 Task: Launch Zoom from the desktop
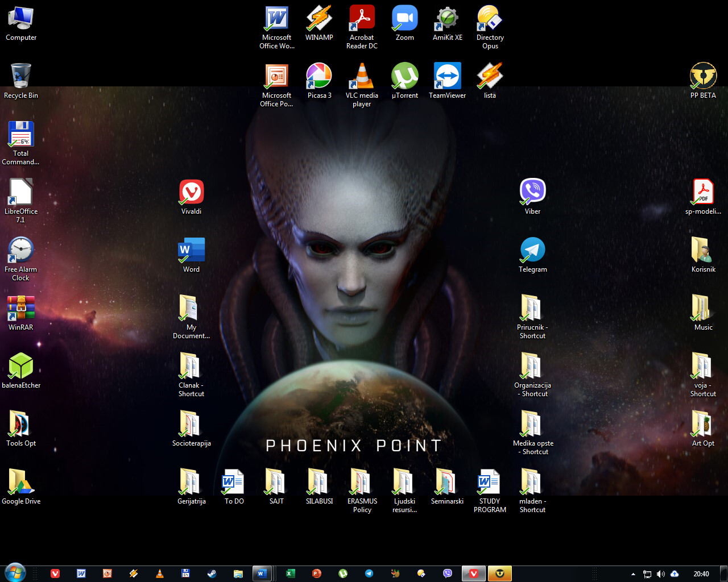[x=404, y=19]
